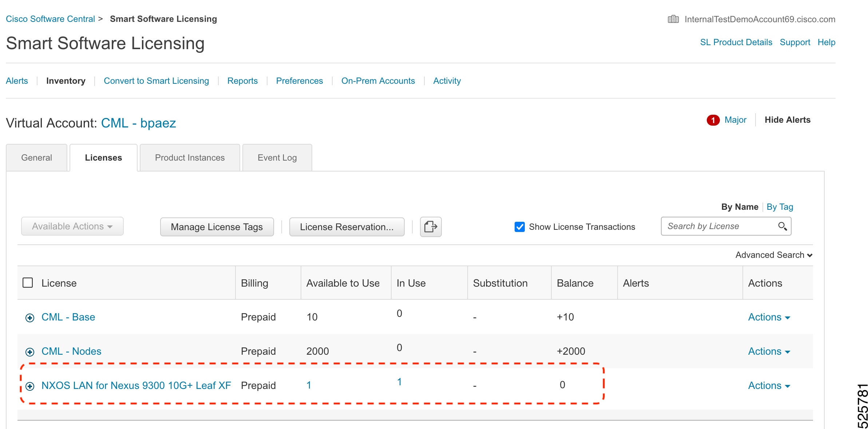Viewport: 868px width, 429px height.
Task: Click Hide Alerts
Action: [788, 120]
